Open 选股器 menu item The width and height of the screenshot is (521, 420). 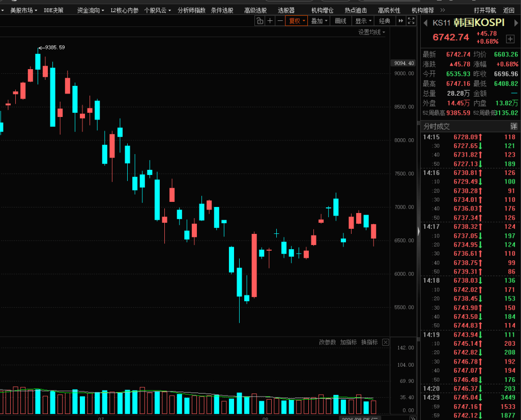tap(286, 10)
